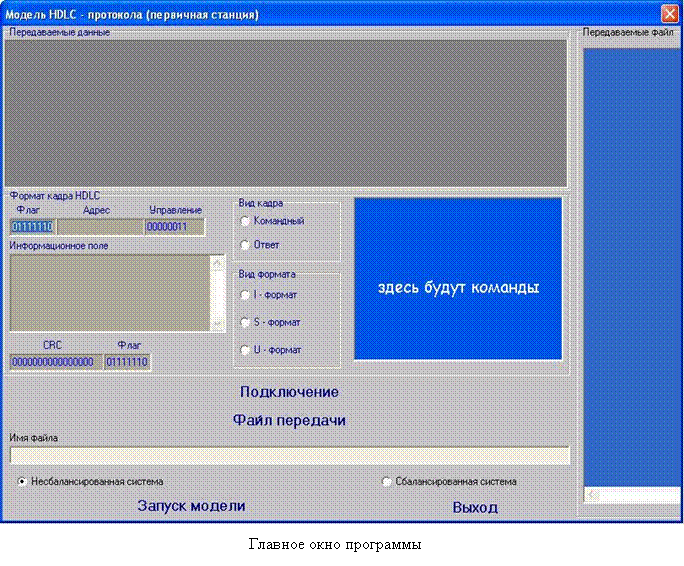684x566 pixels.
Task: Close the HDLC model window
Action: (669, 14)
